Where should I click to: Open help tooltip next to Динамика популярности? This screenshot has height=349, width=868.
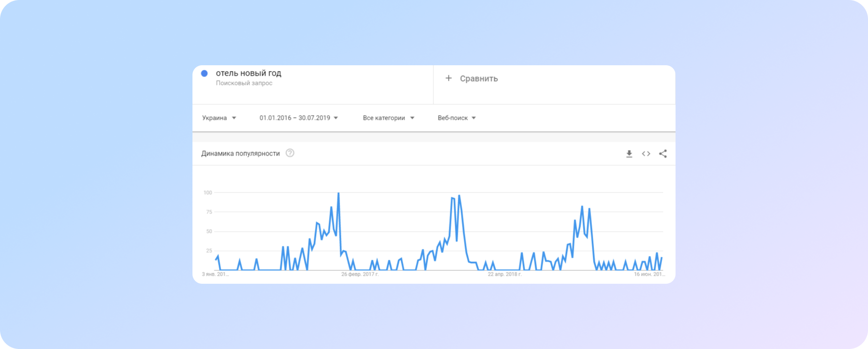point(290,153)
